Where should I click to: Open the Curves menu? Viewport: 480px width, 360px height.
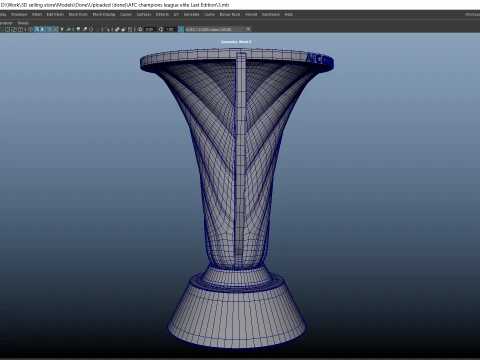point(126,14)
